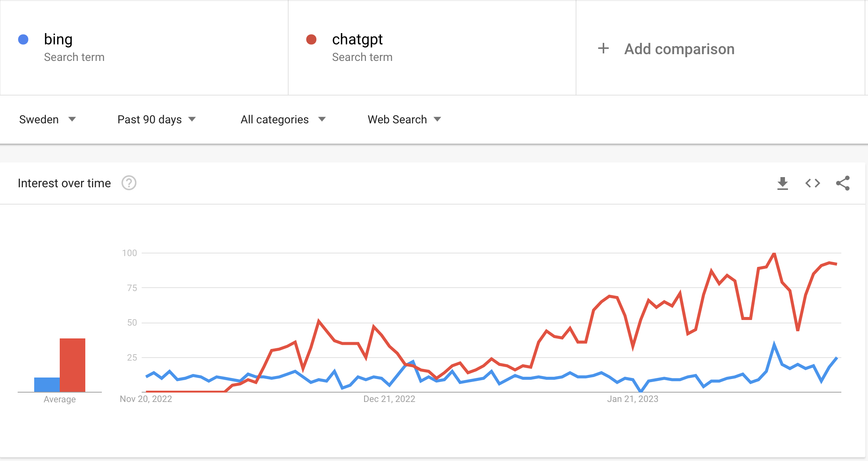This screenshot has width=868, height=461.
Task: Add a new comparison term
Action: coord(720,48)
